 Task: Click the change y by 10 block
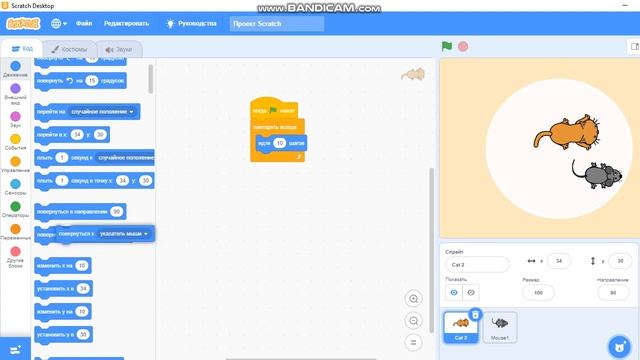tap(63, 311)
